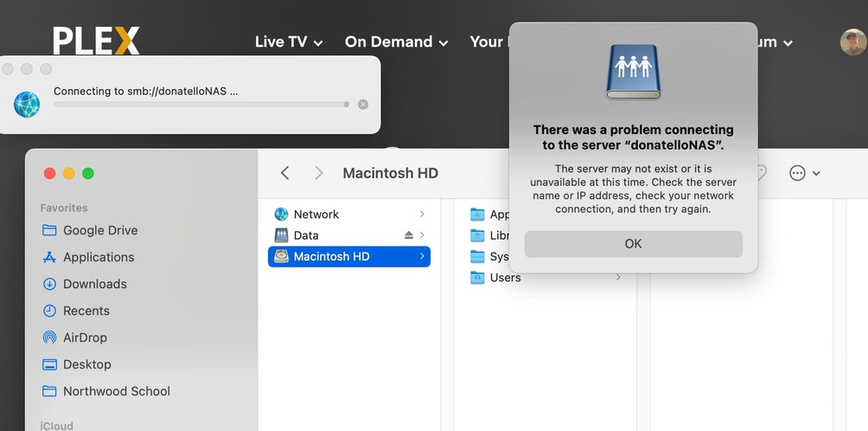
Task: Go forward in the Finder window
Action: (319, 173)
